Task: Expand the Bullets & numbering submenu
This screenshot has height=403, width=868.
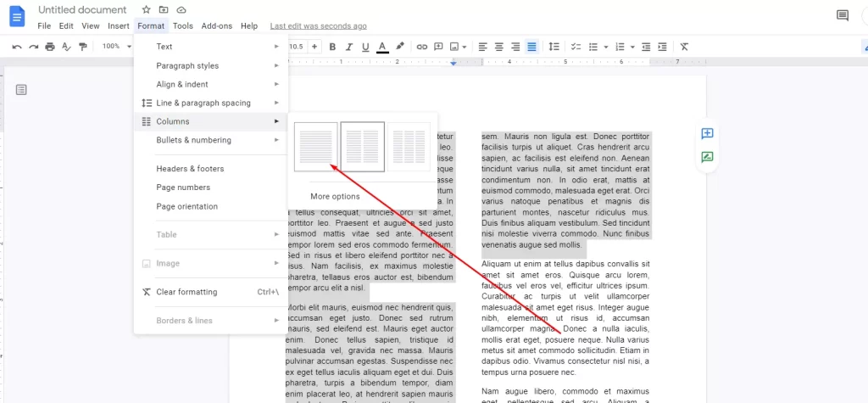Action: pyautogui.click(x=211, y=140)
